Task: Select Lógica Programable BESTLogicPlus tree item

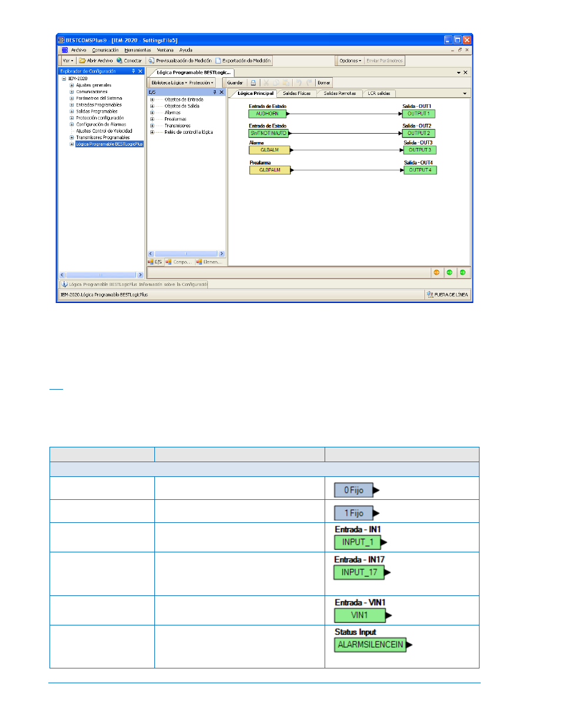Action: click(x=110, y=144)
